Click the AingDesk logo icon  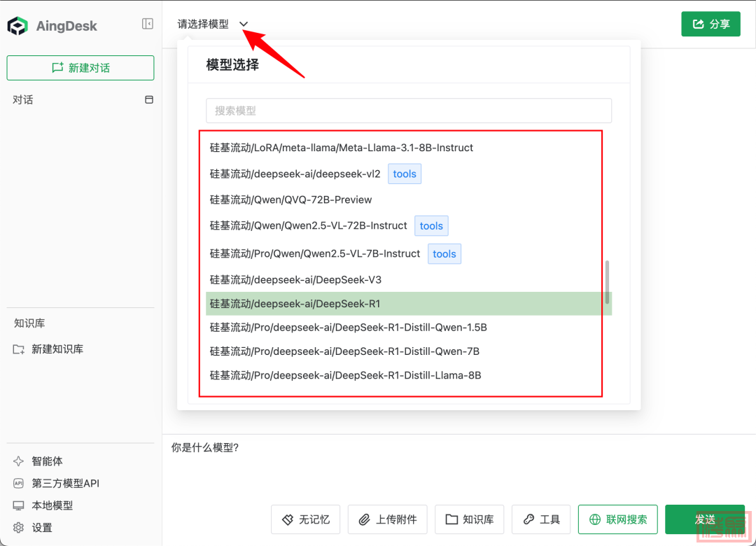pos(17,26)
